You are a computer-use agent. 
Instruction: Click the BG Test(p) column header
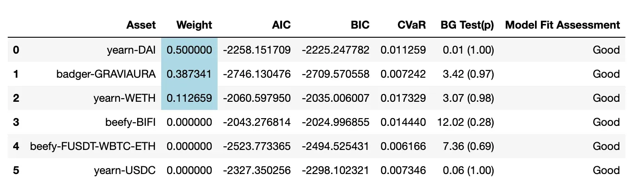point(467,25)
